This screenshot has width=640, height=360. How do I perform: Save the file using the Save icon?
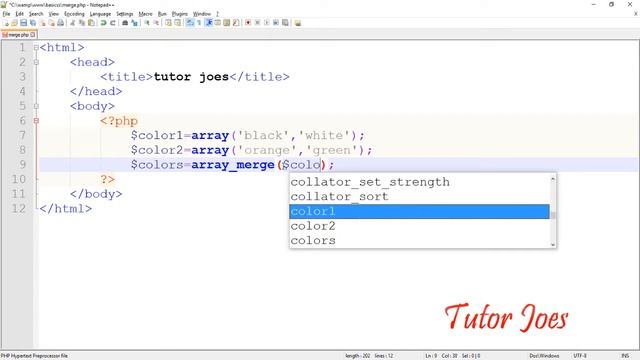click(x=23, y=23)
